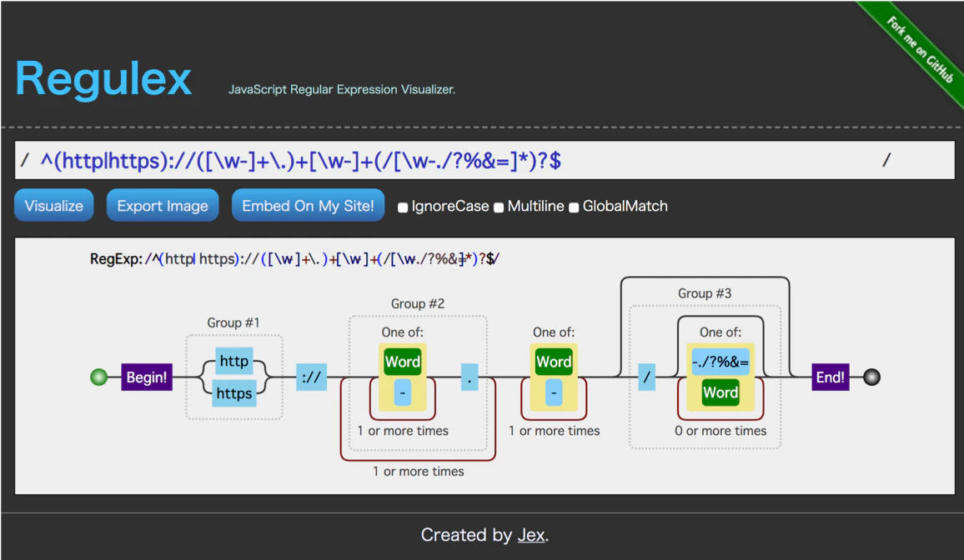Select the slash literal node in Group #3
The width and height of the screenshot is (964, 560).
[647, 377]
